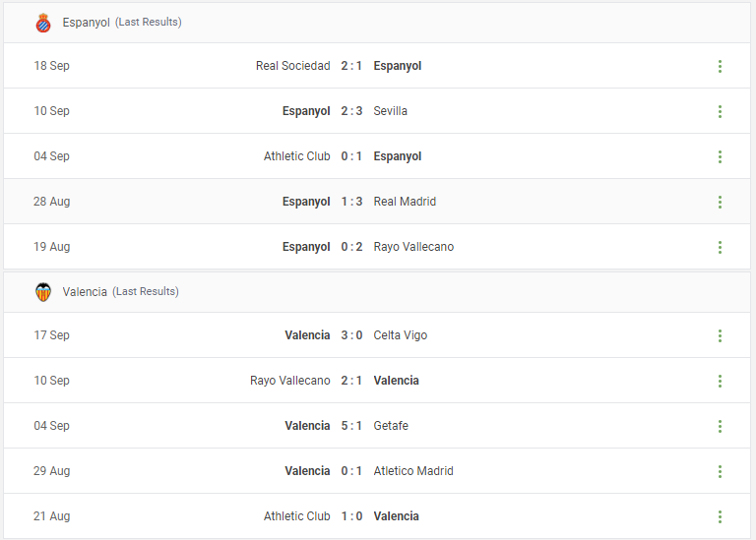
Task: Open options menu for Real Sociedad vs Espanyol
Action: (x=720, y=67)
